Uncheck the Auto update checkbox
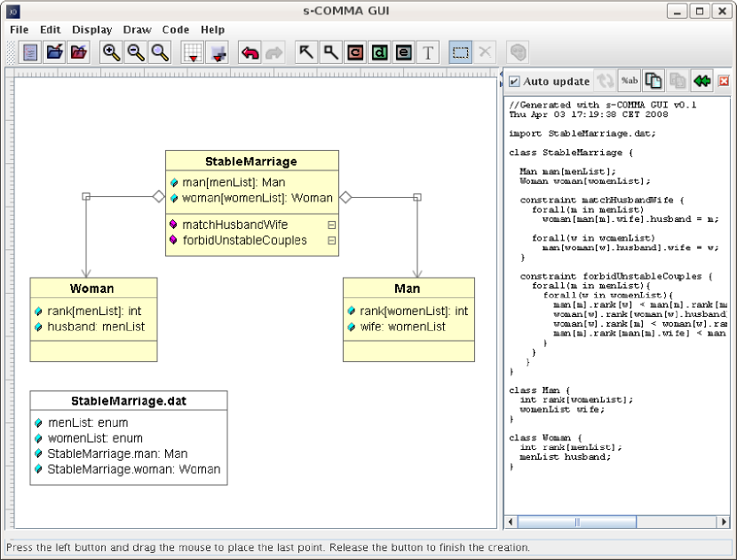Screen dimensions: 737x560 tap(515, 82)
